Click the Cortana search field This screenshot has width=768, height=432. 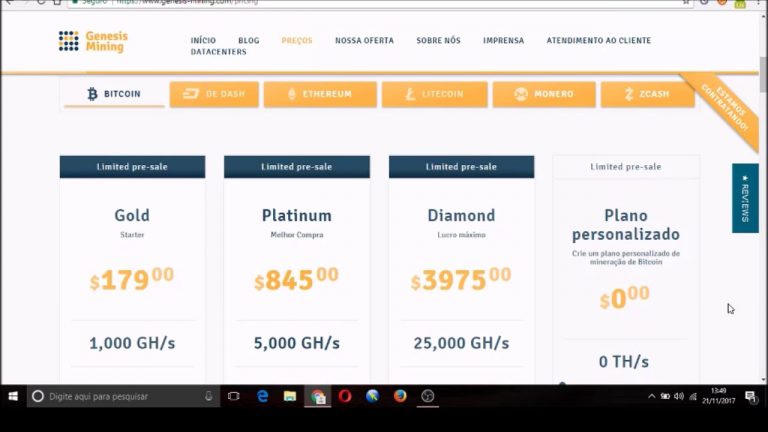click(122, 396)
